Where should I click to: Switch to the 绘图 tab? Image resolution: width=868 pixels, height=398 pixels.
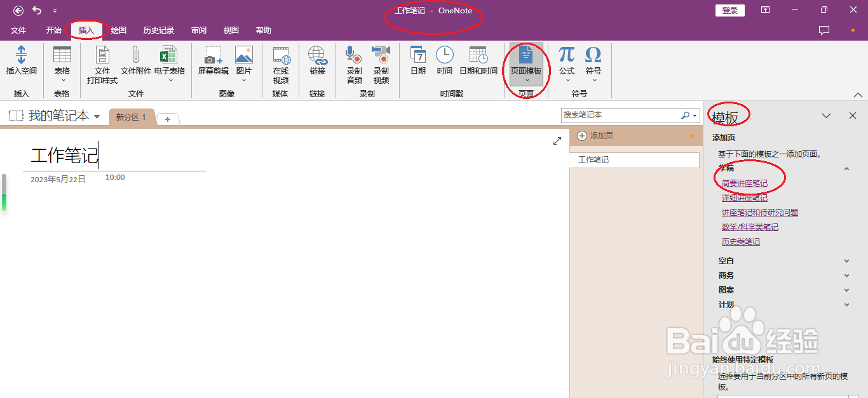coord(118,30)
